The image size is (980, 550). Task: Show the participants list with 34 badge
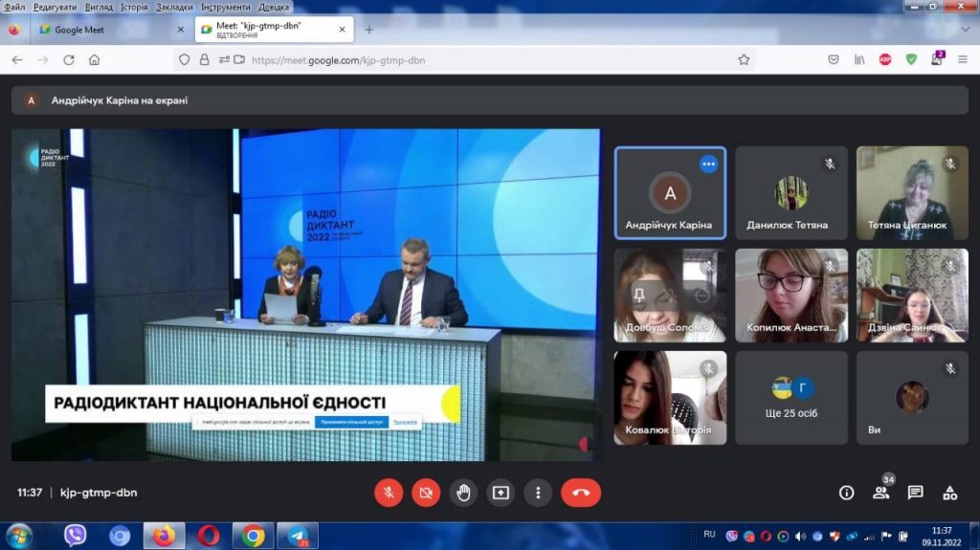[x=880, y=493]
